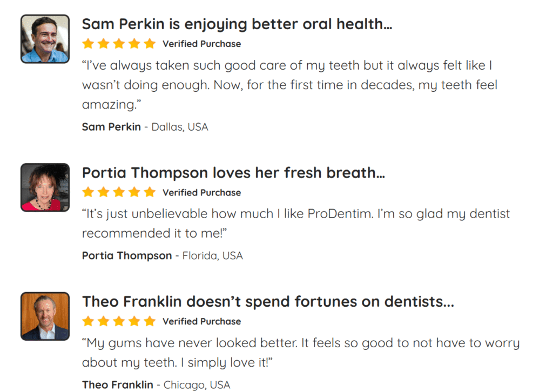Open Theo Franklin's profile photo
Screen dimensions: 553x392
pos(45,316)
